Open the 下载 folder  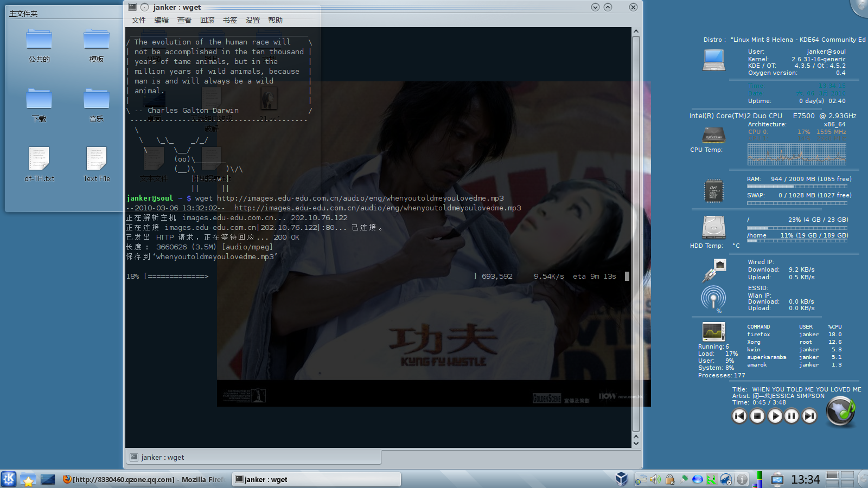(39, 106)
